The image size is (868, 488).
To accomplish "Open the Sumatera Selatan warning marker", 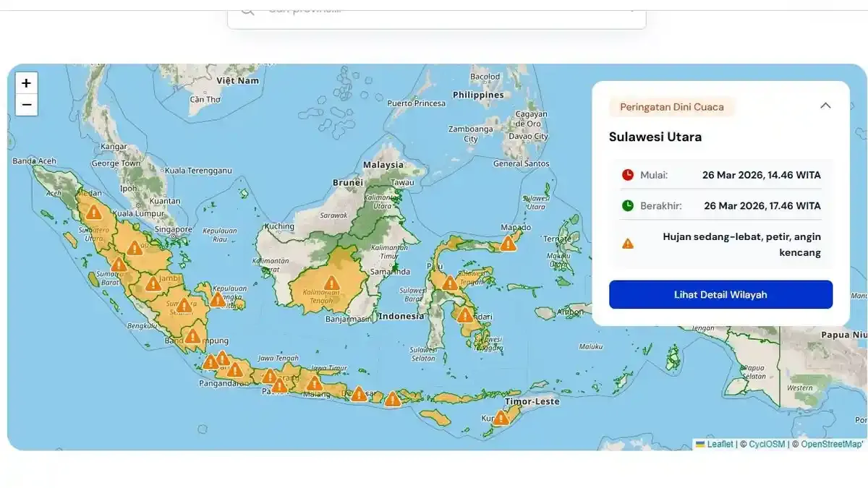I will coord(184,307).
